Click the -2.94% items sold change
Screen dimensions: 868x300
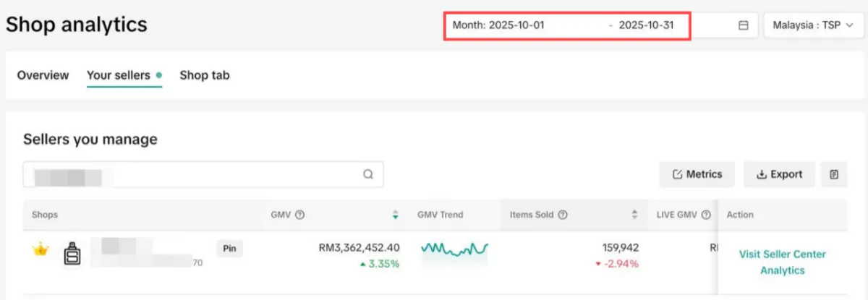tap(617, 264)
